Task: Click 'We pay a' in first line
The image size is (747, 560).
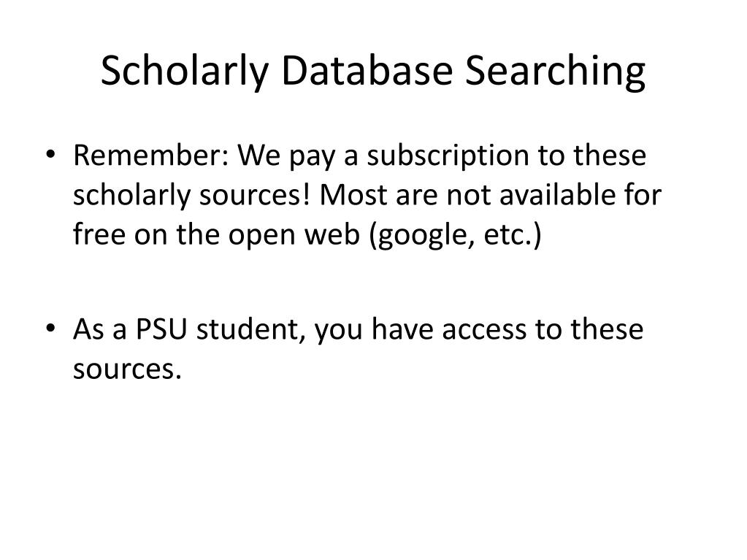Action: pos(298,156)
